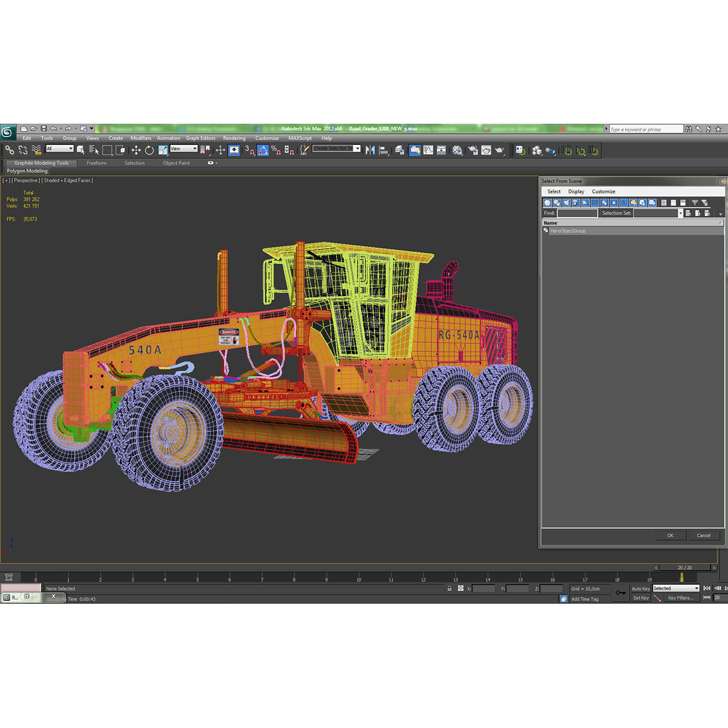This screenshot has width=728, height=728.
Task: Open the Edit menu
Action: [27, 138]
